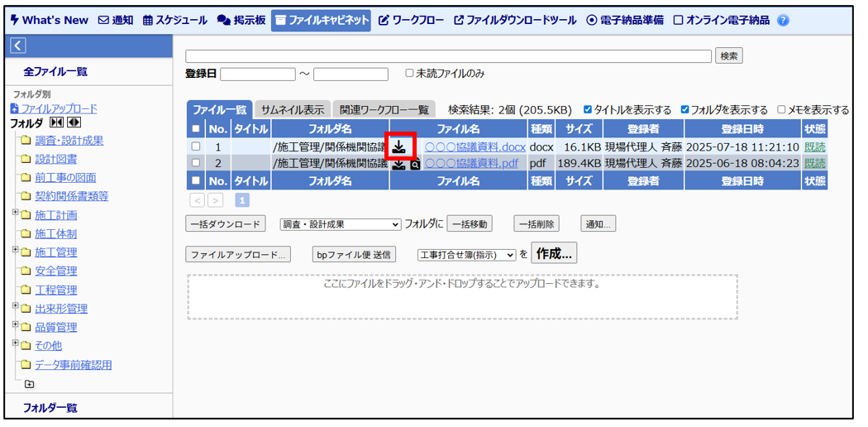Image resolution: width=868 pixels, height=427 pixels.
Task: Click the 一括ダウンロード button
Action: tap(225, 224)
